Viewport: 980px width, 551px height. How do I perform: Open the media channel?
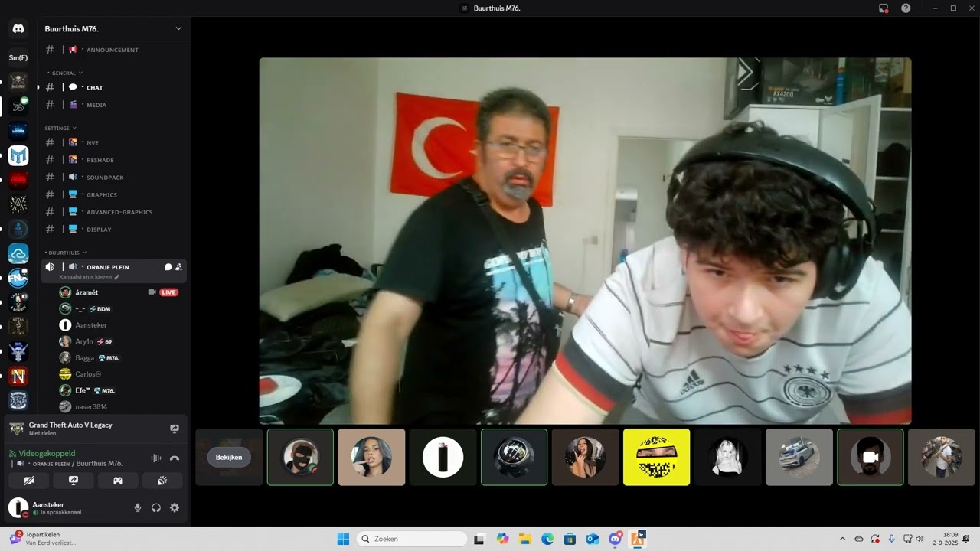pyautogui.click(x=113, y=105)
